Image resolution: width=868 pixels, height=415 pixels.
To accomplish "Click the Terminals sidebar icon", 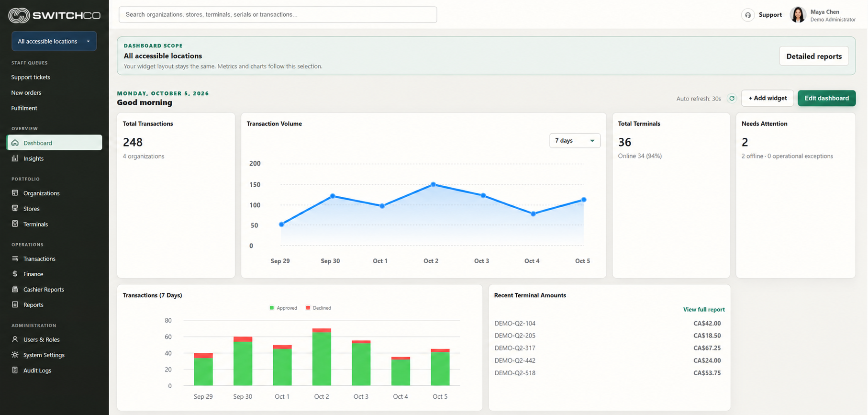I will pyautogui.click(x=15, y=224).
